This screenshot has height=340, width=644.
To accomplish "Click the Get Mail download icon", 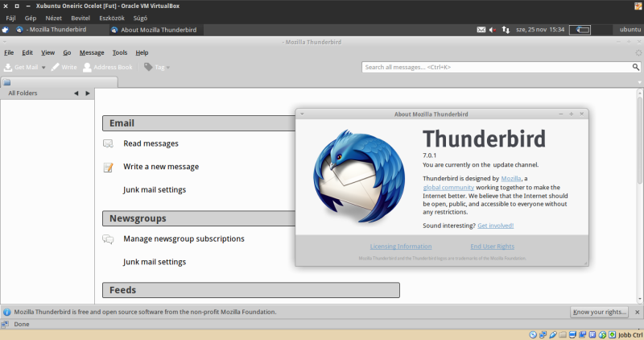I will click(8, 68).
